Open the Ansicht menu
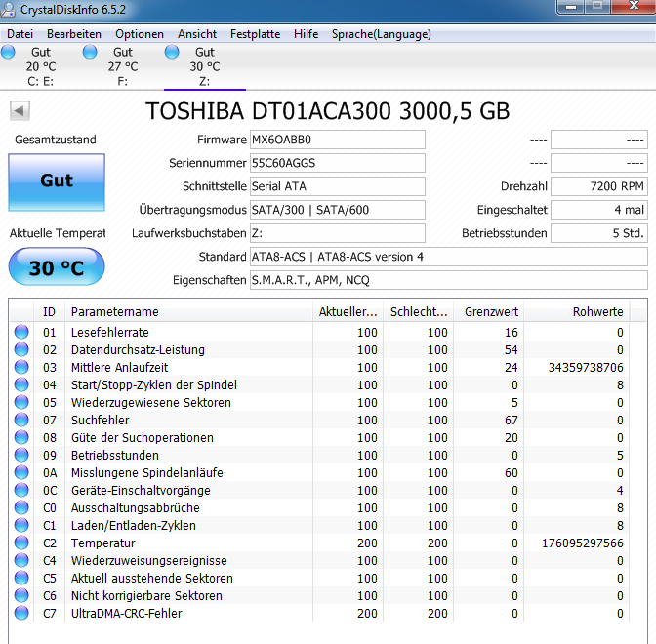Viewport: 656px width, 644px height. coord(197,34)
